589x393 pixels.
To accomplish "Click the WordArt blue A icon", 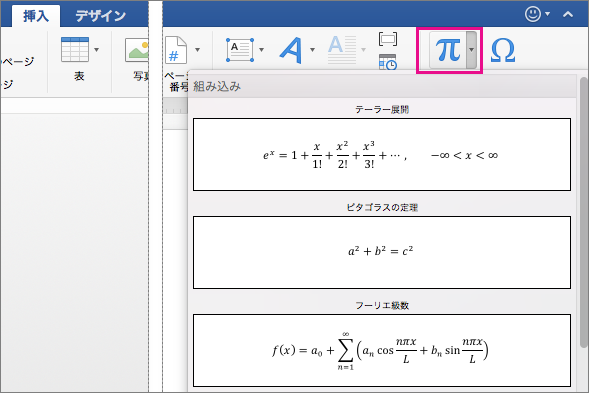I will (x=291, y=50).
